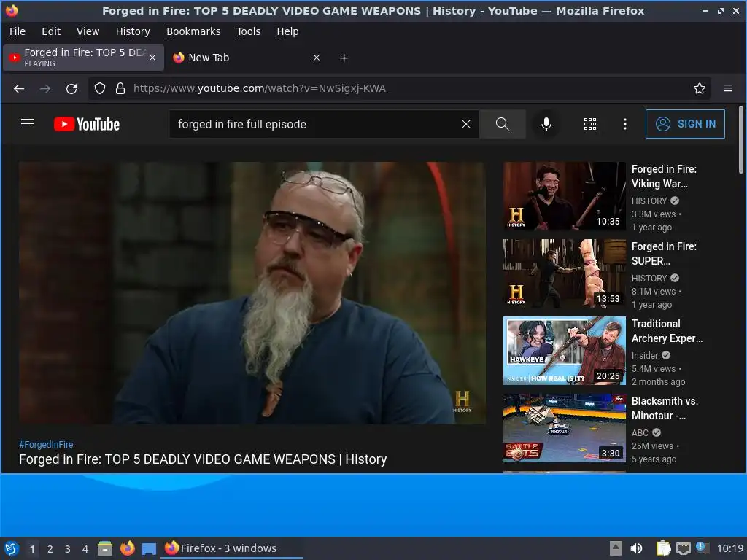The width and height of the screenshot is (747, 560).
Task: Open the Tools menu
Action: (x=248, y=31)
